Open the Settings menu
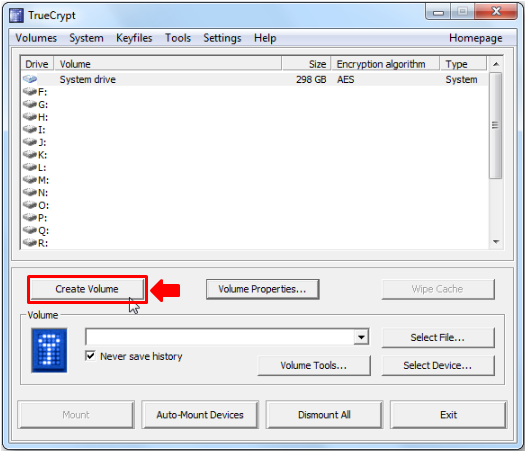 [222, 38]
